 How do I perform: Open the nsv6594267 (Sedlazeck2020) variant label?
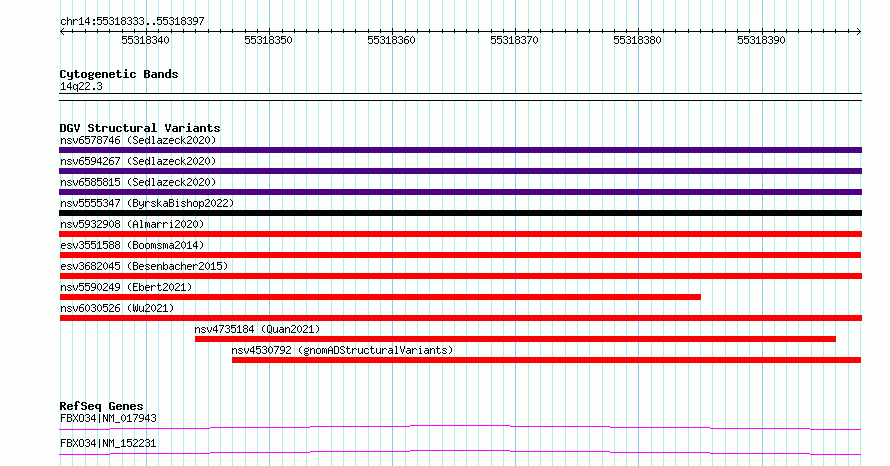coord(138,161)
